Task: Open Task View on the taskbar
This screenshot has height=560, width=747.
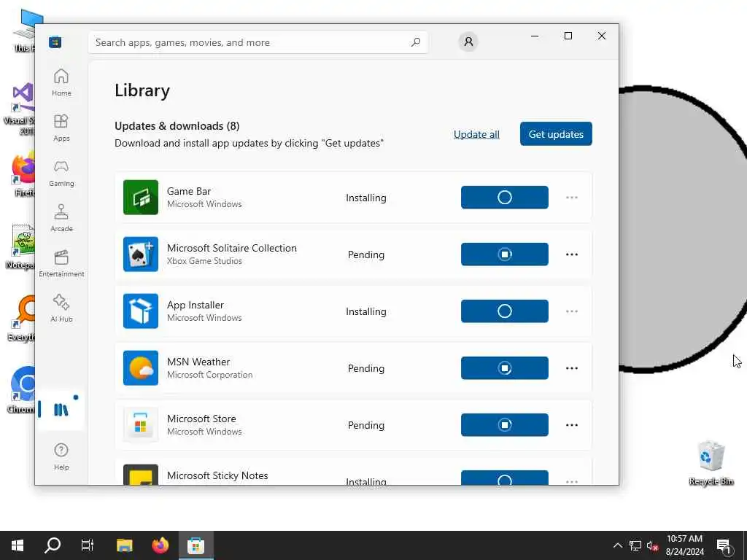Action: click(88, 545)
